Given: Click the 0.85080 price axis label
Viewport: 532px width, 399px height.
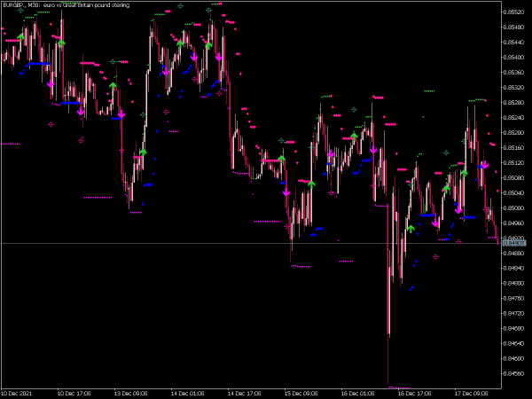Looking at the screenshot, I should point(513,178).
